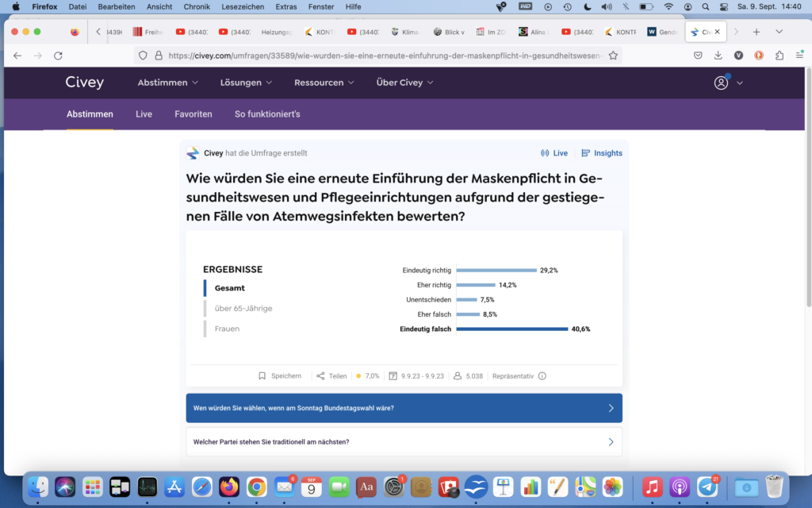Select the Gesamt results filter
The height and width of the screenshot is (508, 812).
pyautogui.click(x=229, y=288)
